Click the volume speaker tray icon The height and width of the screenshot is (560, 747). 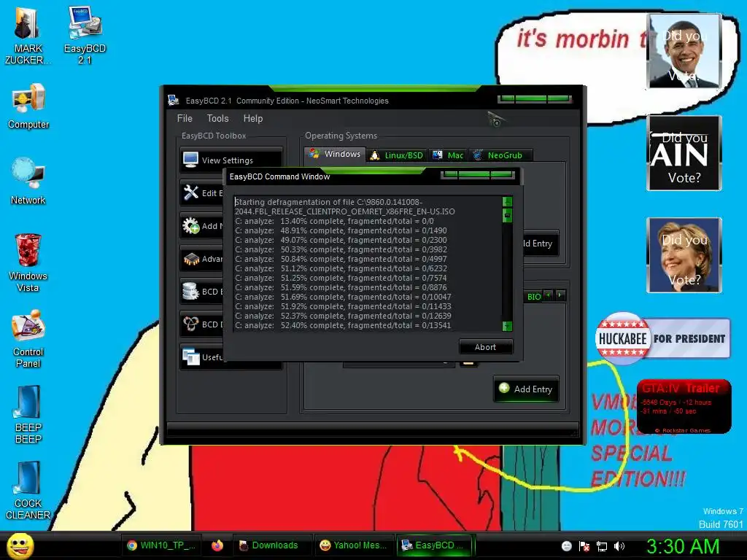click(619, 546)
